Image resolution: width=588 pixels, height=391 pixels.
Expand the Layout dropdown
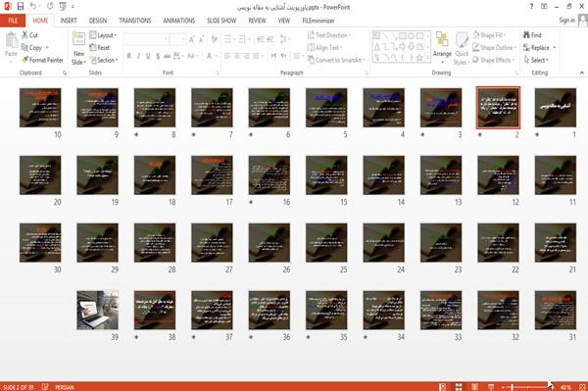tap(103, 35)
